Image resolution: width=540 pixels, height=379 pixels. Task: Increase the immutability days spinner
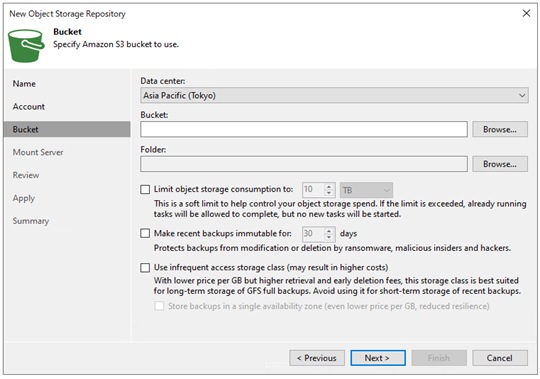click(329, 231)
